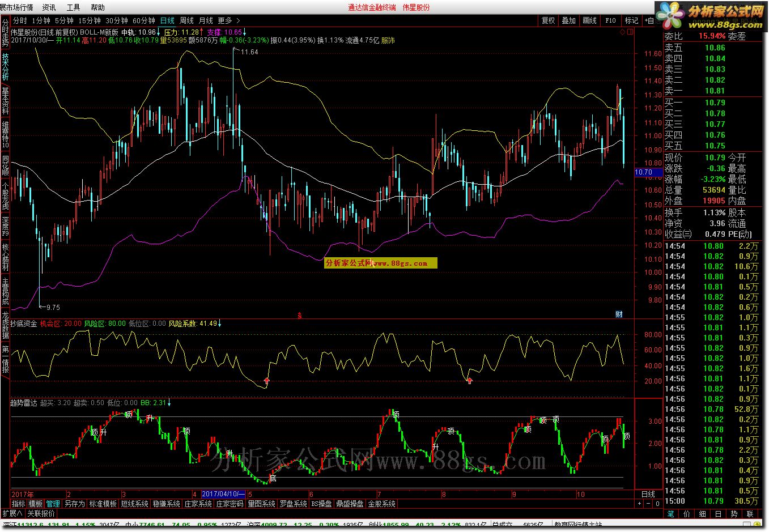769x532 pixels.
Task: Activate the 画线 drawing tool
Action: click(589, 20)
